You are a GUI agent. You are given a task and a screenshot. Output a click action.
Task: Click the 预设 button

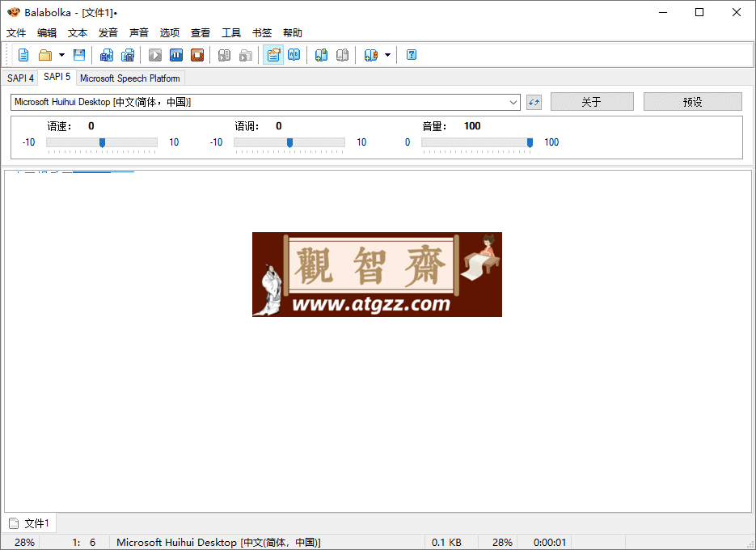pyautogui.click(x=692, y=102)
